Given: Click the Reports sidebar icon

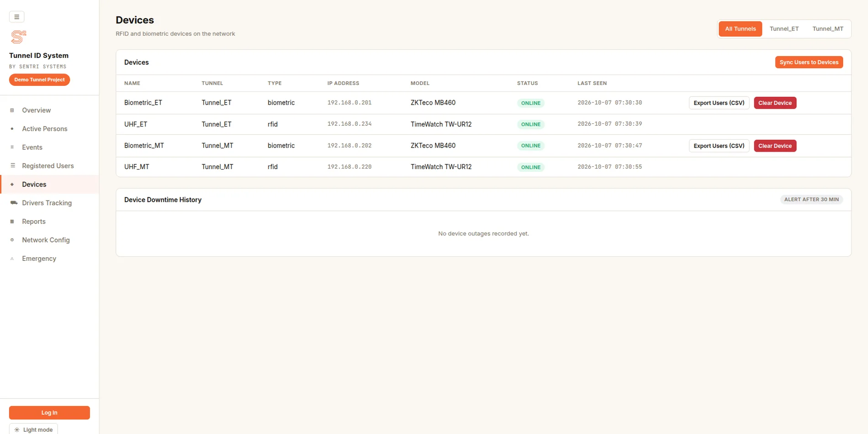Looking at the screenshot, I should pos(12,222).
